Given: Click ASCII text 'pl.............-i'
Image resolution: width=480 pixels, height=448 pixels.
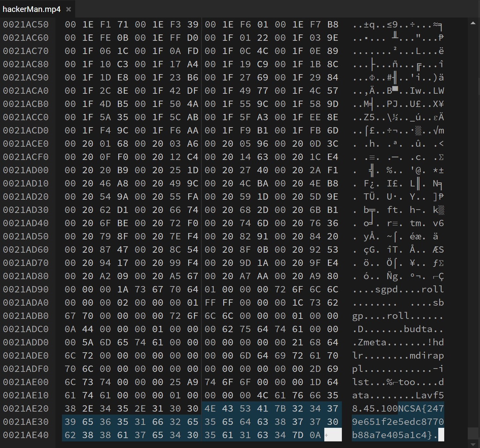Looking at the screenshot, I should pos(398,369).
